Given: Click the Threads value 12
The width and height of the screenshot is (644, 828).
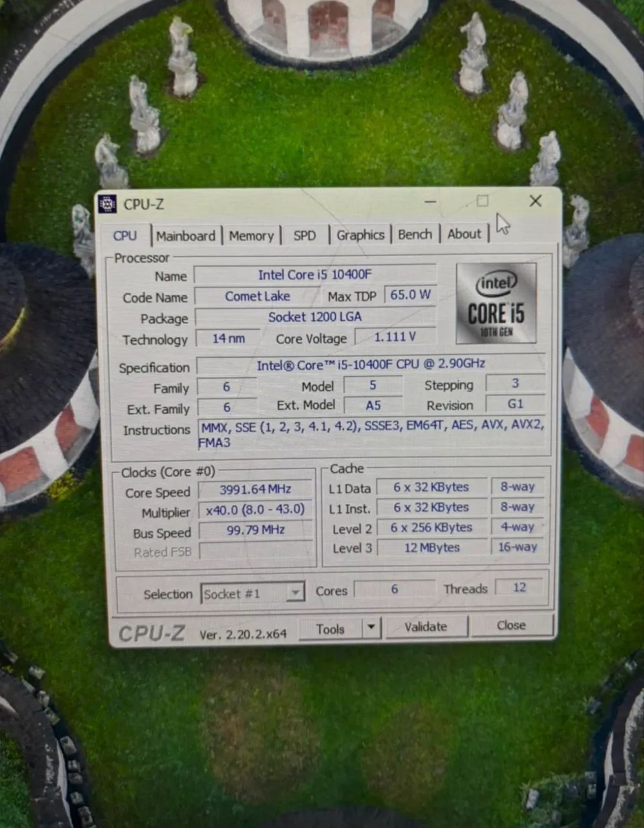Looking at the screenshot, I should (520, 588).
